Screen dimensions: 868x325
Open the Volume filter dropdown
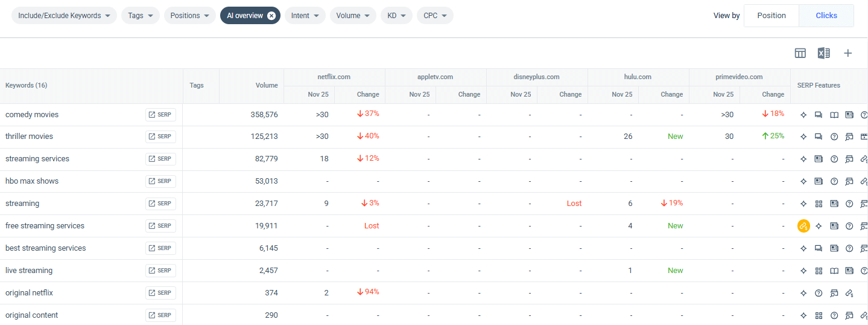coord(352,16)
